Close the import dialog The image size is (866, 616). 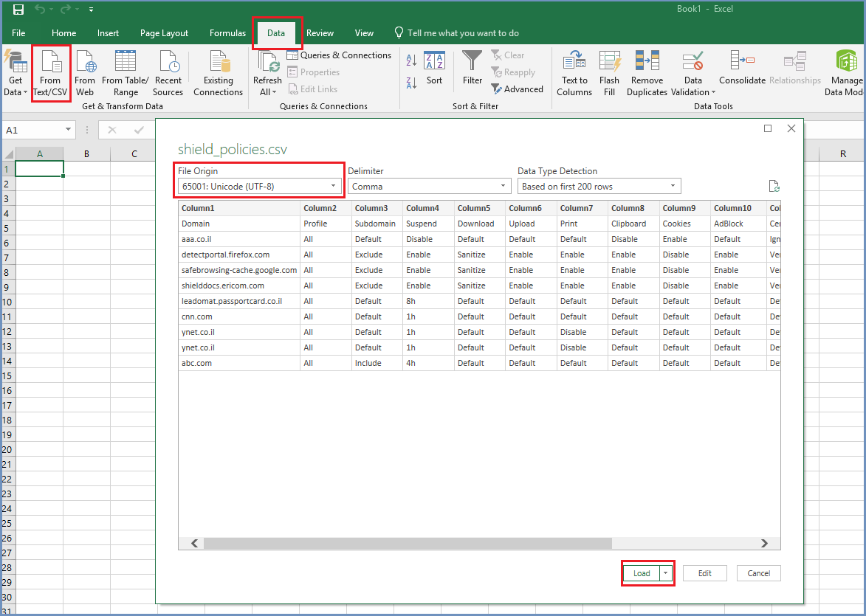click(x=791, y=128)
